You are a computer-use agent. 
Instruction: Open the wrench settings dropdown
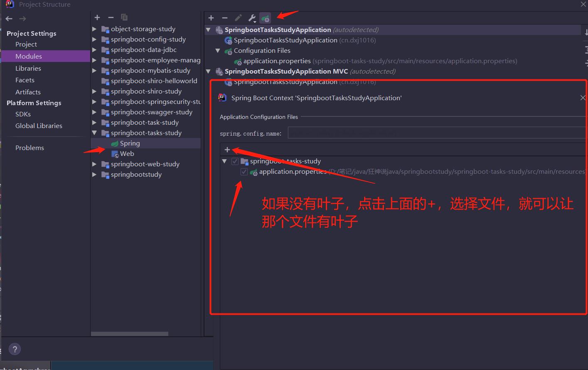pos(252,18)
